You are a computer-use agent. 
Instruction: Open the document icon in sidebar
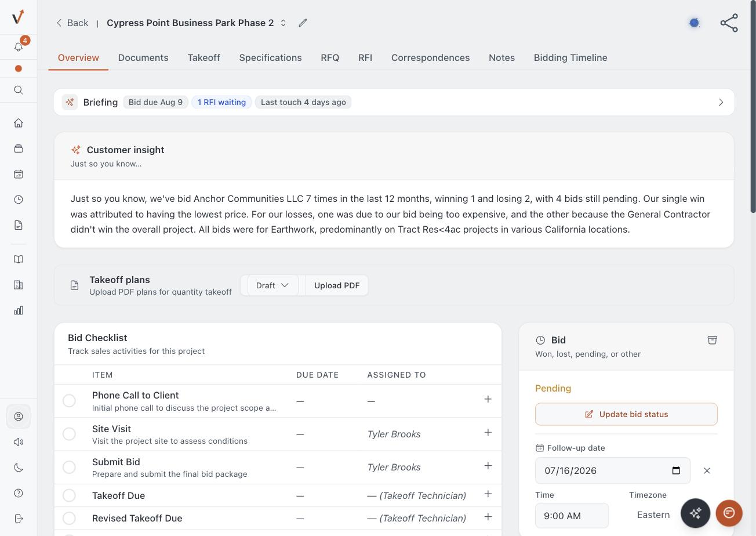pyautogui.click(x=19, y=225)
